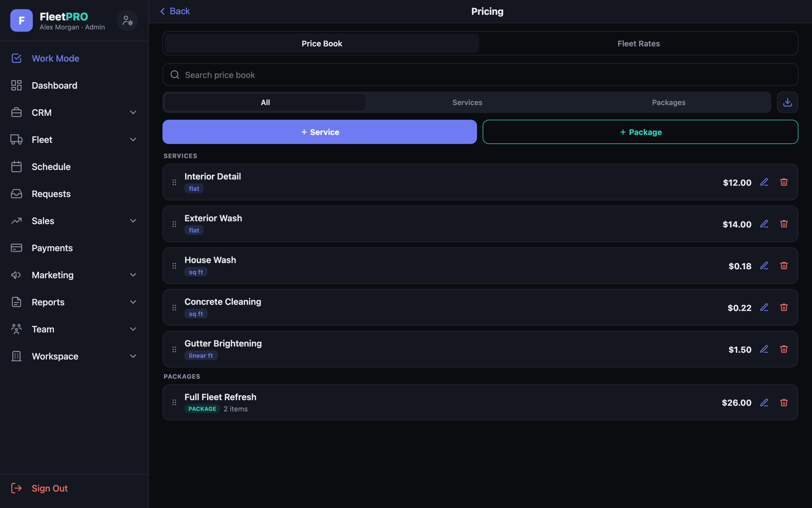Click the House Wash drag handle
Screen dimensions: 812x508
click(x=174, y=266)
